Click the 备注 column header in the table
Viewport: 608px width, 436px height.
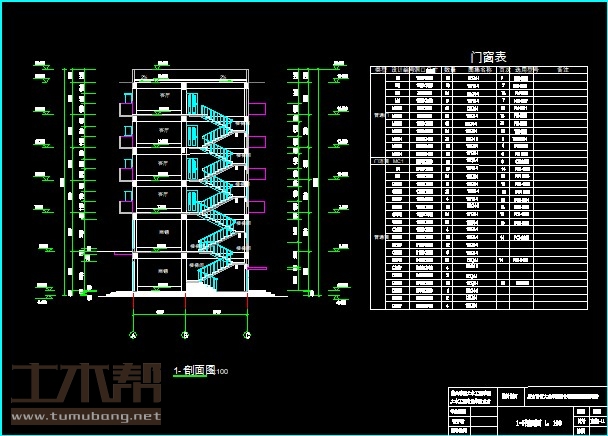pyautogui.click(x=562, y=71)
